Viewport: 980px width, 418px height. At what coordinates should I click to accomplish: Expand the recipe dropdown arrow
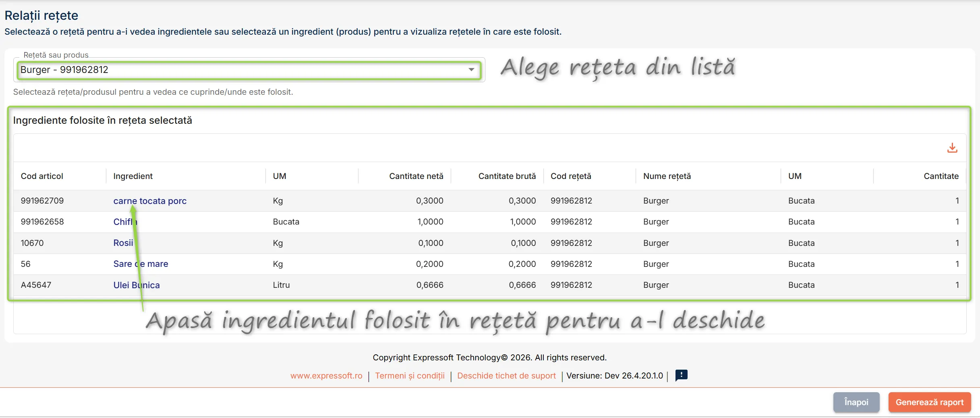pyautogui.click(x=471, y=70)
